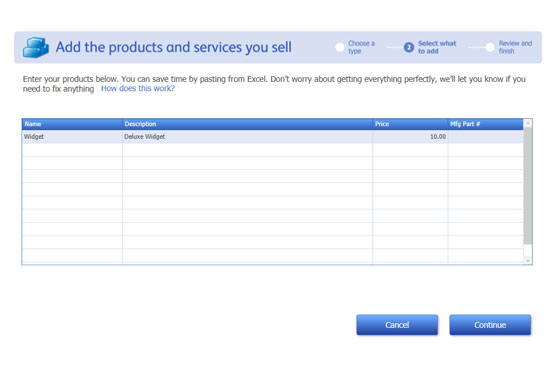Go to 'Review and finish' step
The height and width of the screenshot is (377, 556).
515,47
